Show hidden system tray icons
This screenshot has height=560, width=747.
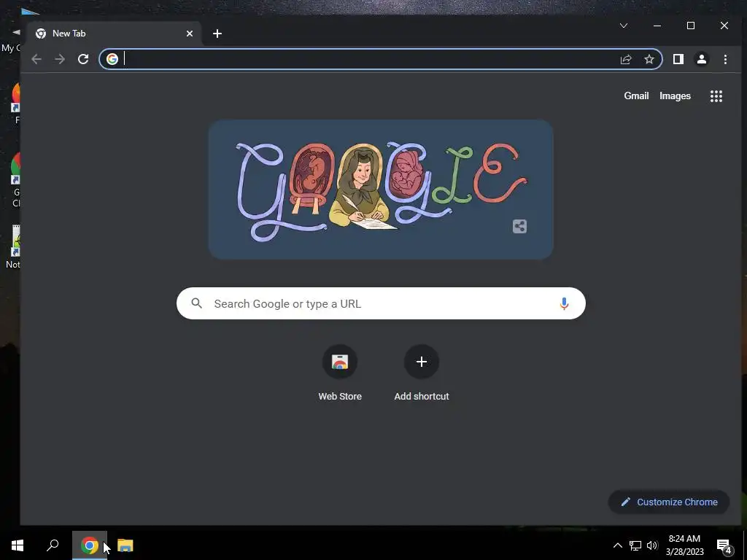(617, 545)
